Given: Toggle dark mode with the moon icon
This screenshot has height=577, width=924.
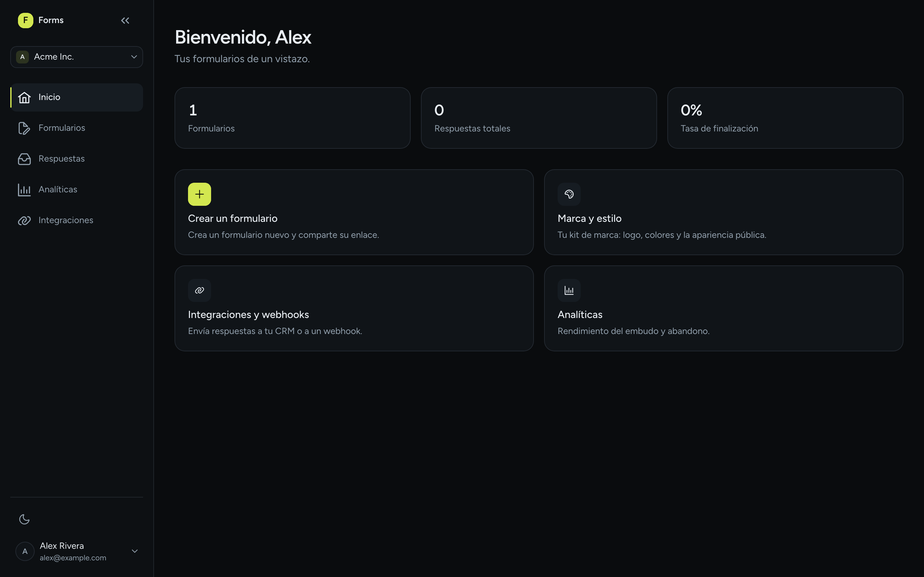Looking at the screenshot, I should click(24, 519).
